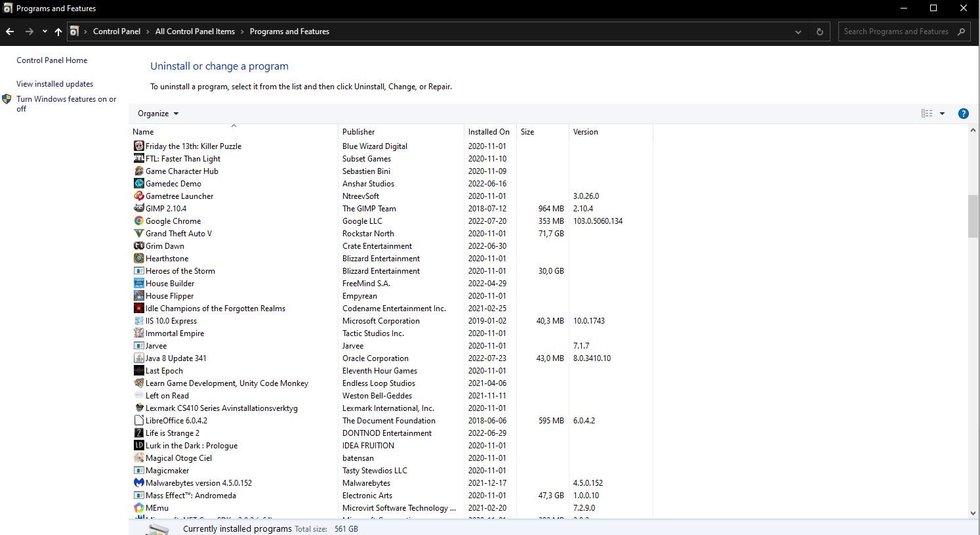Sort by the Installed On column header

(490, 131)
